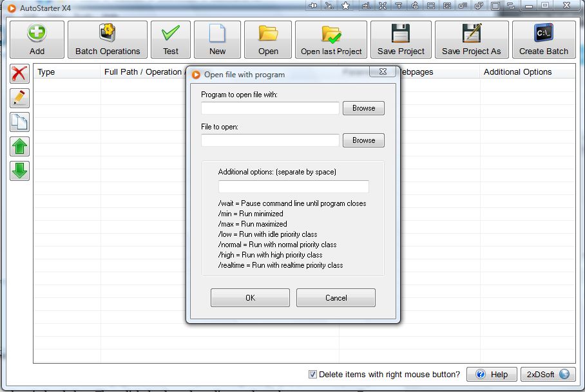Create a New project
Screen dimensions: 585x392
[x=217, y=39]
